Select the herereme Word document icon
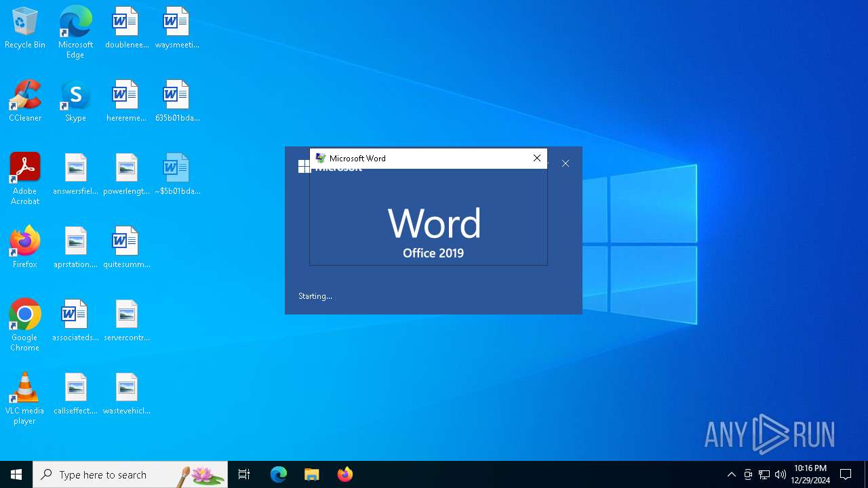The height and width of the screenshot is (488, 868). click(126, 101)
